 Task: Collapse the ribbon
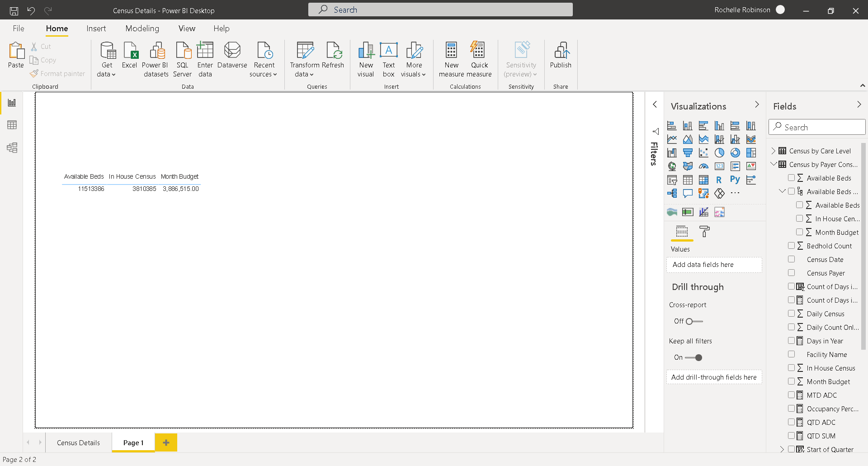point(862,86)
